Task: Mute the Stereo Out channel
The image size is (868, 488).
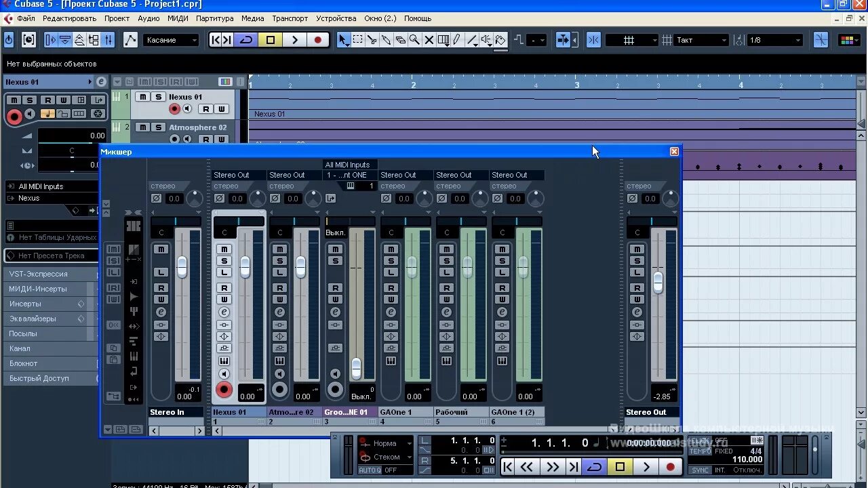Action: coord(637,249)
